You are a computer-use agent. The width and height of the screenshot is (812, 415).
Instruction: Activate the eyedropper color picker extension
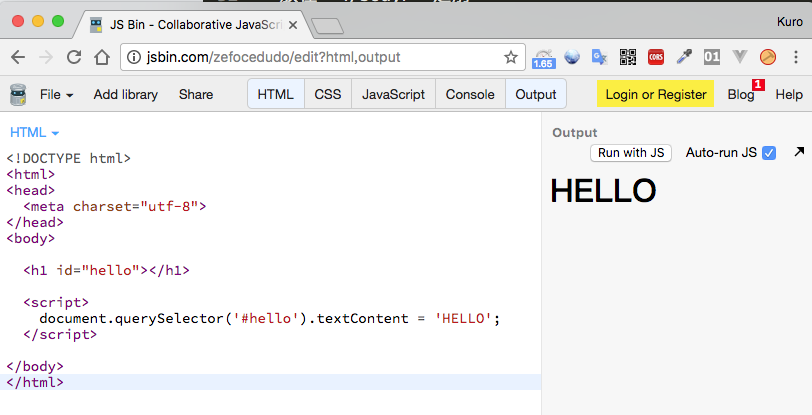tap(684, 57)
